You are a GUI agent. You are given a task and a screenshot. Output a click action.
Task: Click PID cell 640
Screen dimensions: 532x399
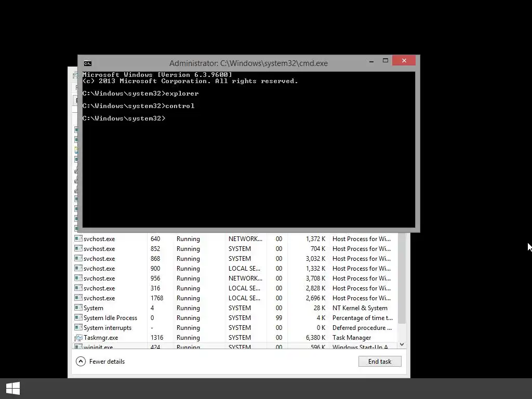[x=155, y=239]
